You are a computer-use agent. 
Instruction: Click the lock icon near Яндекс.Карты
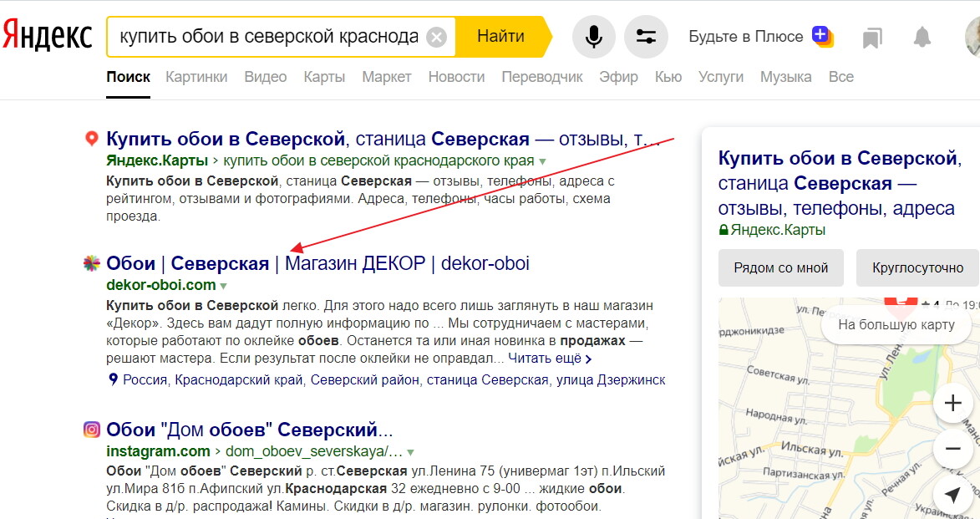click(x=724, y=230)
